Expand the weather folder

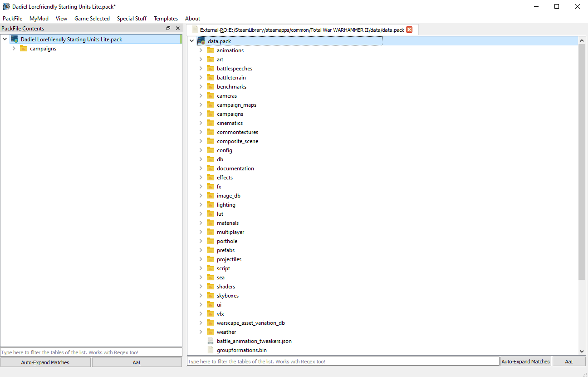click(201, 332)
